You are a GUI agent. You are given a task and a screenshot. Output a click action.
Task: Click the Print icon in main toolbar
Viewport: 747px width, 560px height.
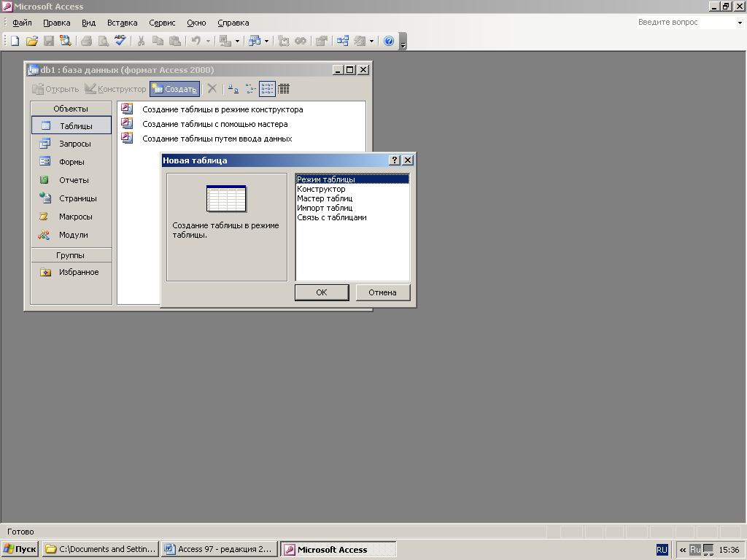point(86,41)
